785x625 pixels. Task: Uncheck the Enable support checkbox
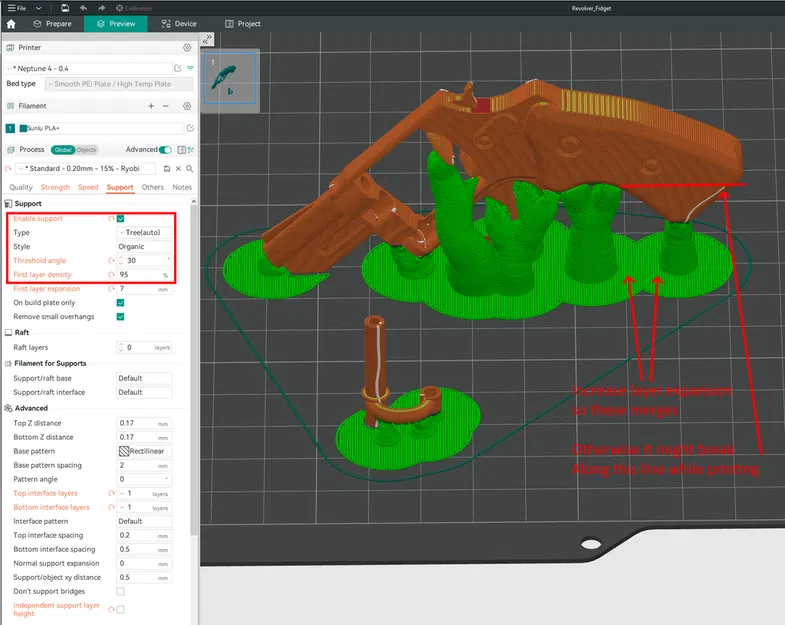121,218
